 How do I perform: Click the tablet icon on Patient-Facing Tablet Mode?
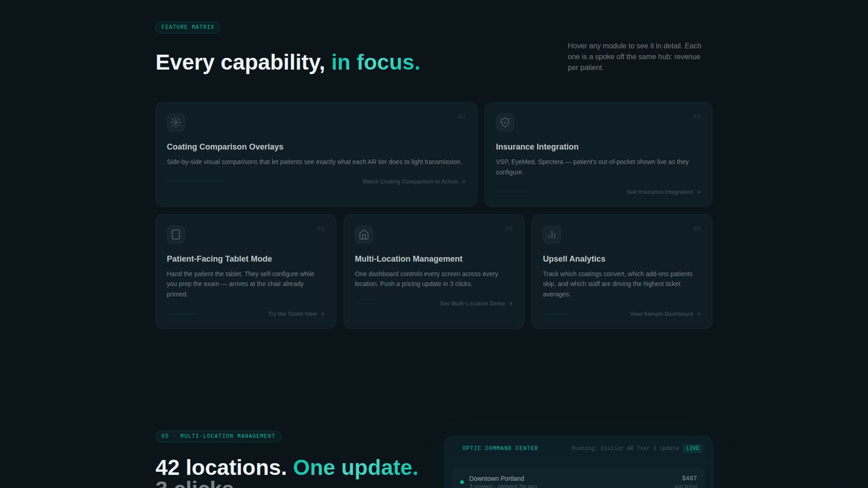[x=176, y=235]
